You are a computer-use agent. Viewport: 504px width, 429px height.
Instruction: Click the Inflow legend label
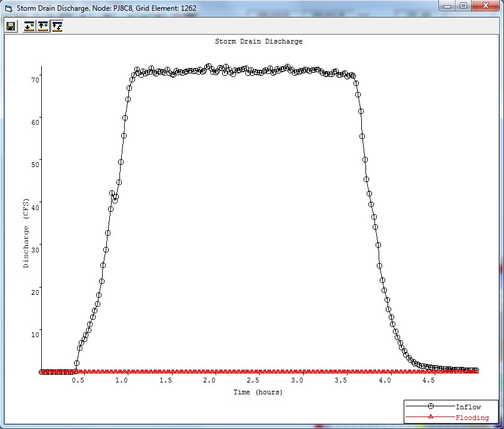point(468,407)
